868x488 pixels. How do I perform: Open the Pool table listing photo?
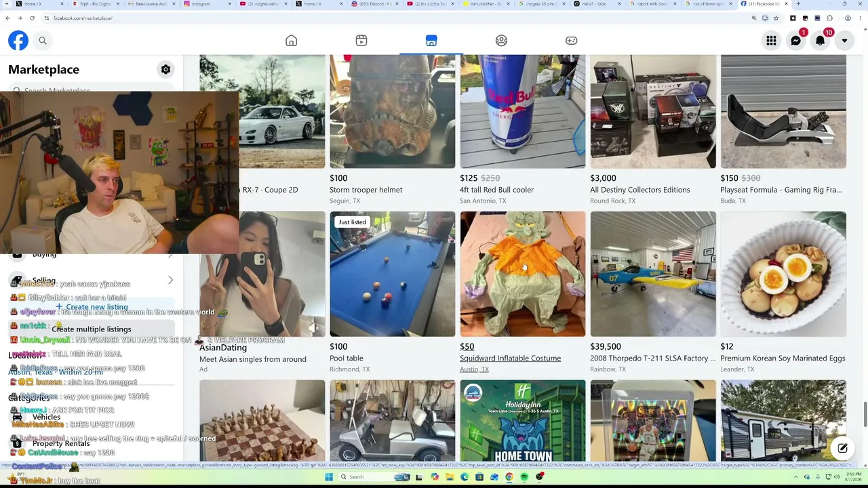(x=393, y=274)
